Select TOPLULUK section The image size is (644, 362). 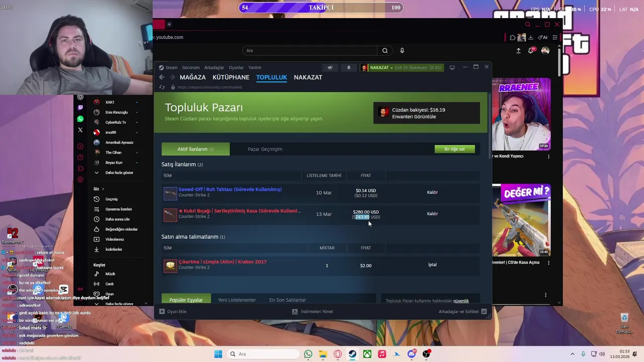[272, 77]
